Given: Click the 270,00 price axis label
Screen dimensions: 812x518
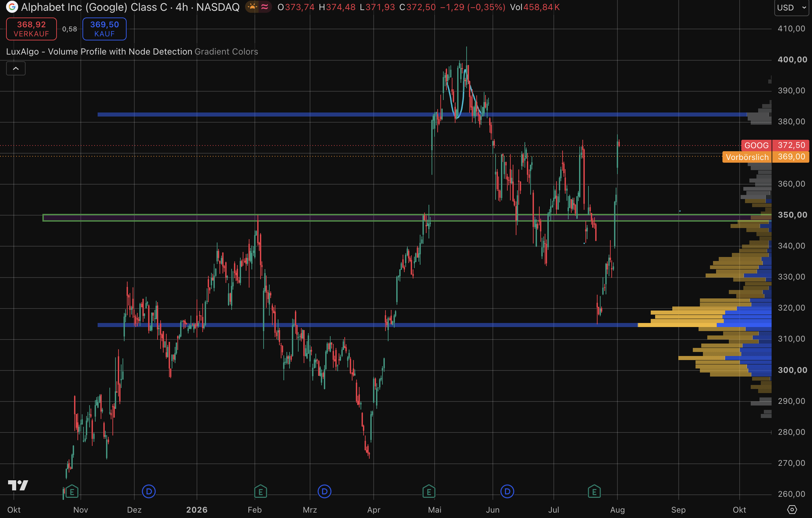Looking at the screenshot, I should [x=791, y=463].
